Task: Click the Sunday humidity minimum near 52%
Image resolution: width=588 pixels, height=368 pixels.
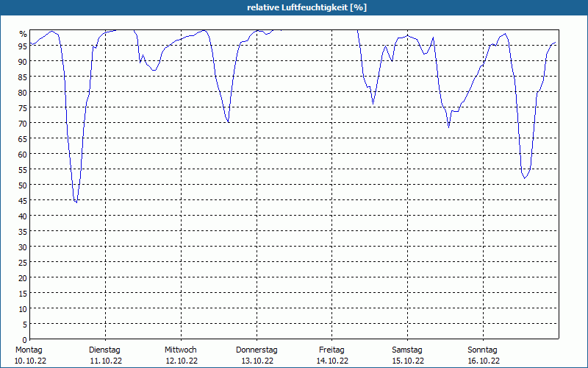Action: coord(525,177)
